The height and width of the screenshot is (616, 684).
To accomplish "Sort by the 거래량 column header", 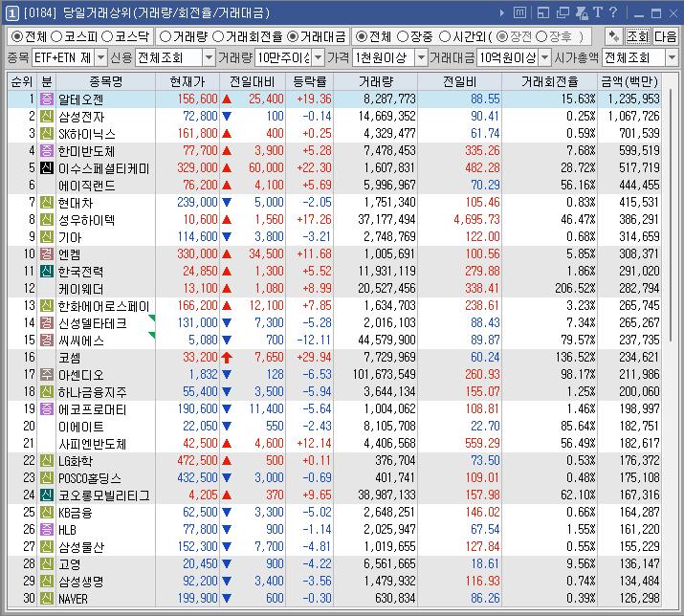I will tap(376, 81).
